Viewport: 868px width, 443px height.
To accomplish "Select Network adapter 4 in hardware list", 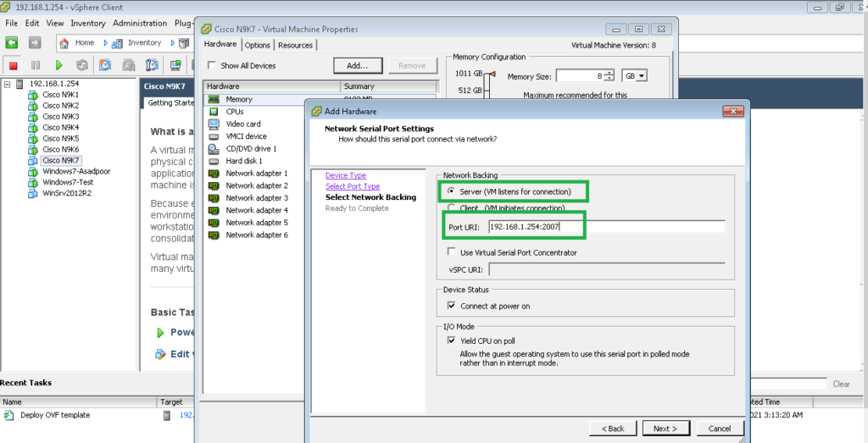I will [256, 210].
